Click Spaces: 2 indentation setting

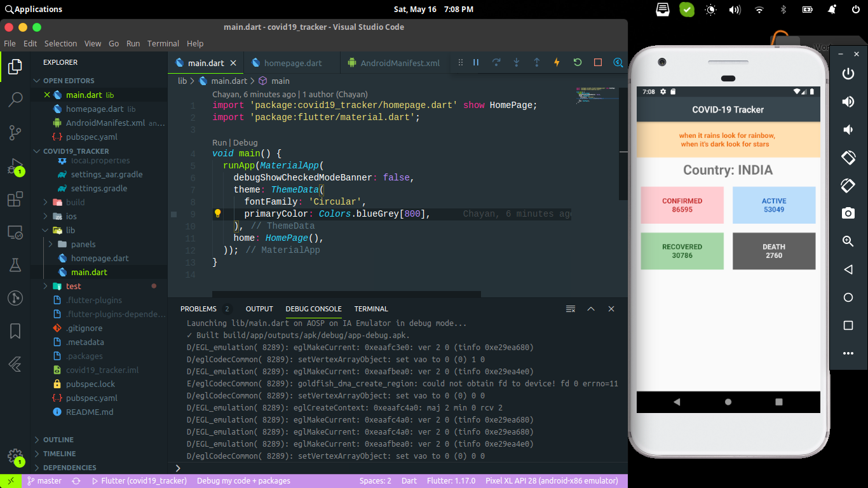pos(375,481)
